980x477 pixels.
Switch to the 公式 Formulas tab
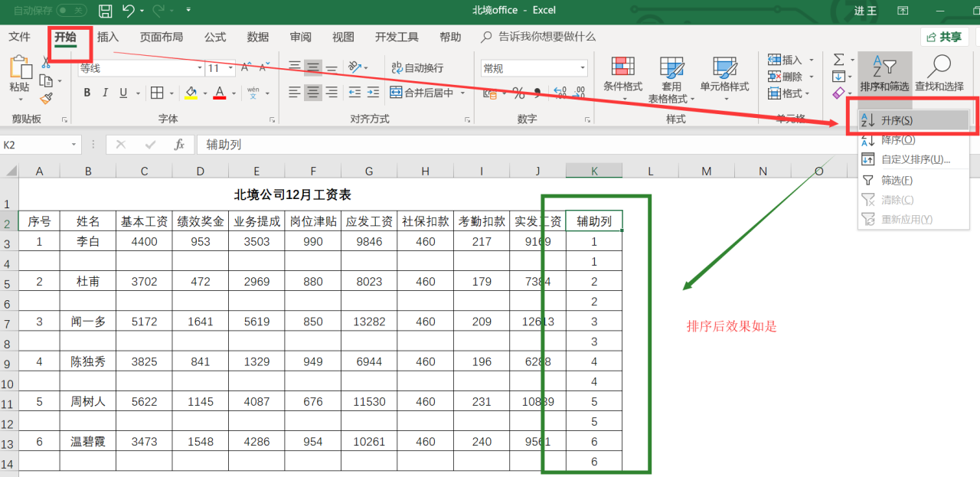tap(215, 37)
